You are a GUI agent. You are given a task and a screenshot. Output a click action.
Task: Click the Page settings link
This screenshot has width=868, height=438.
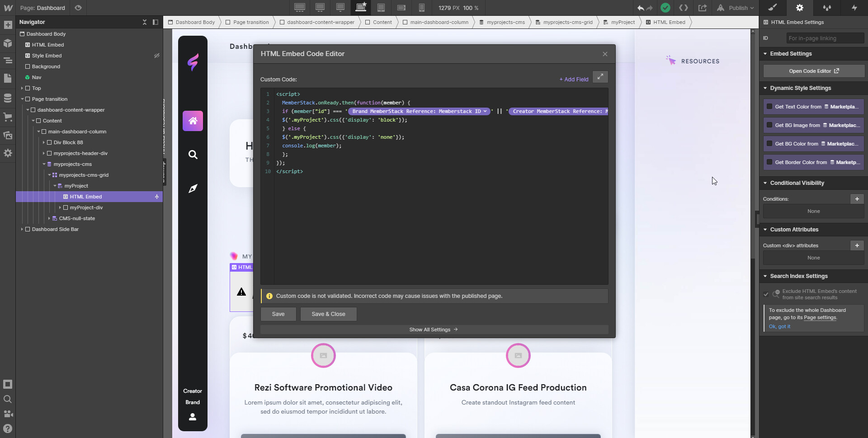point(820,317)
